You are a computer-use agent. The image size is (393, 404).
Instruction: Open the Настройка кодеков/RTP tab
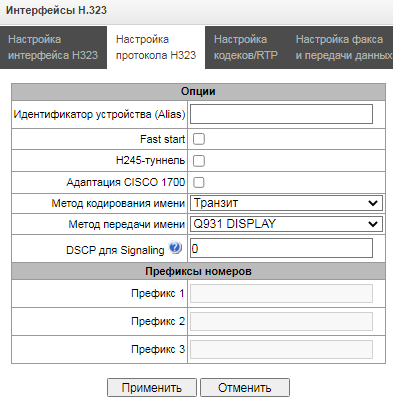click(x=246, y=47)
